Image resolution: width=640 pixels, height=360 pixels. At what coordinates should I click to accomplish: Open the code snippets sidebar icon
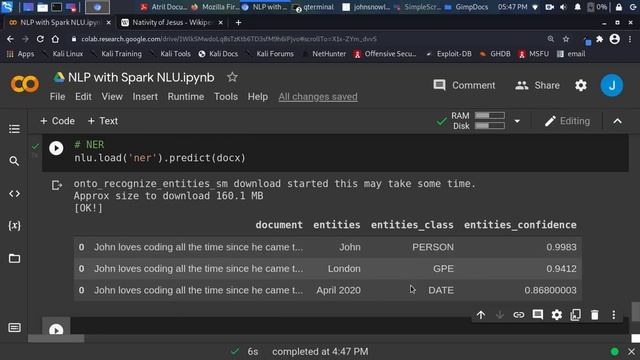pyautogui.click(x=14, y=193)
